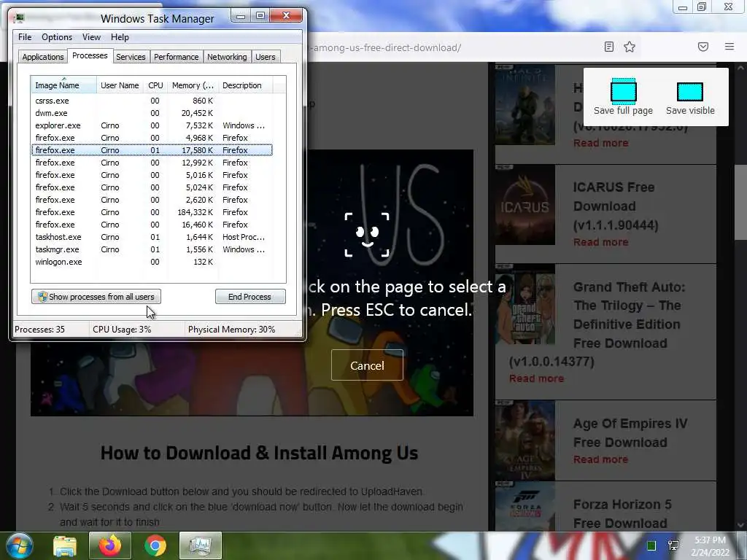Select firefox.exe using 12,992 K memory
This screenshot has width=747, height=560.
click(152, 163)
